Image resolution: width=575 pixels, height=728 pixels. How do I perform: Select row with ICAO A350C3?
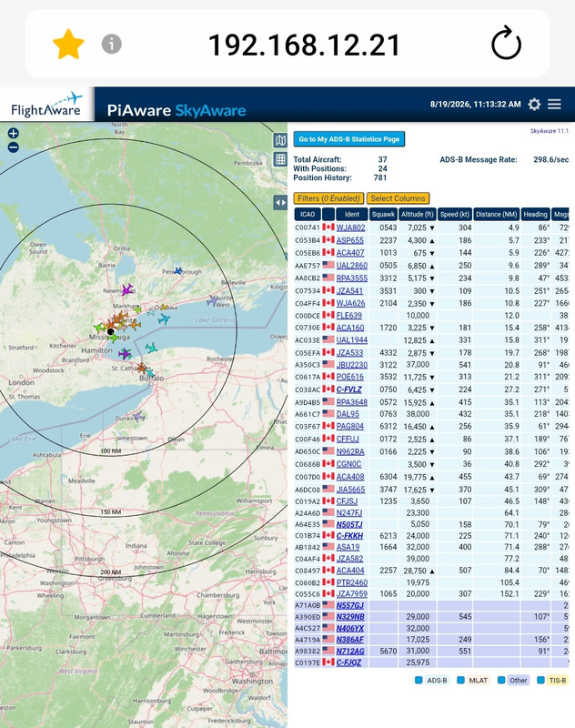pos(431,365)
